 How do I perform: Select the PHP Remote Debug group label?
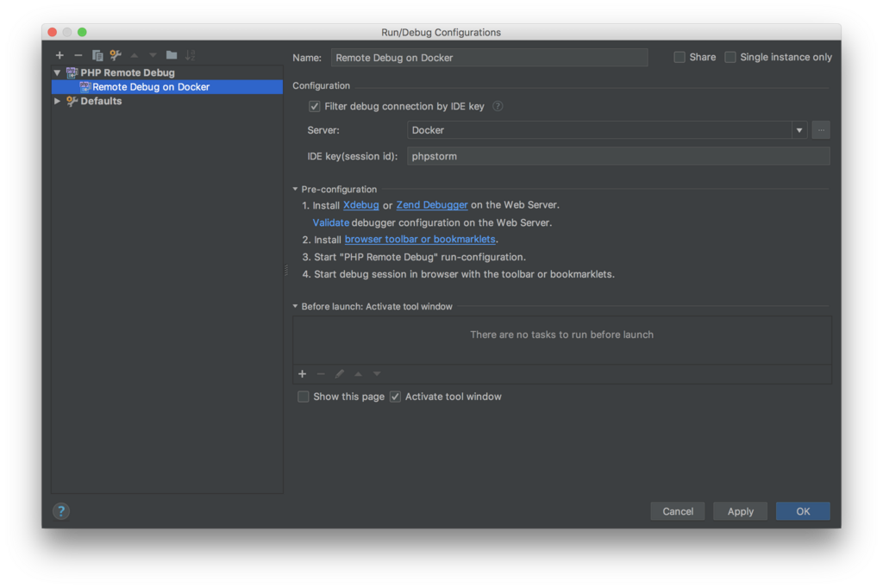128,72
